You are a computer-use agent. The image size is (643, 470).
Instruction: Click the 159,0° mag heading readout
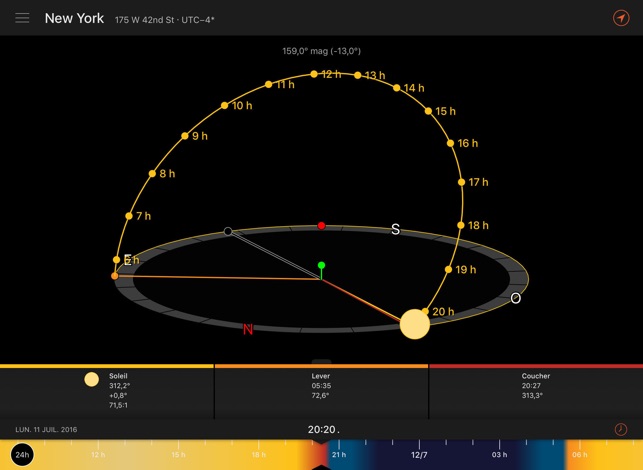[x=322, y=51]
